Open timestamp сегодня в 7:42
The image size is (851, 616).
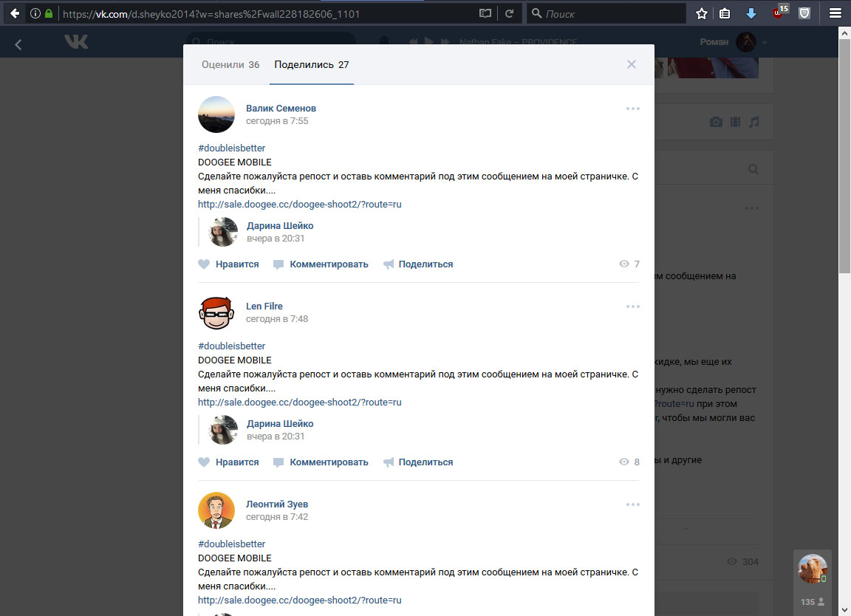[277, 517]
